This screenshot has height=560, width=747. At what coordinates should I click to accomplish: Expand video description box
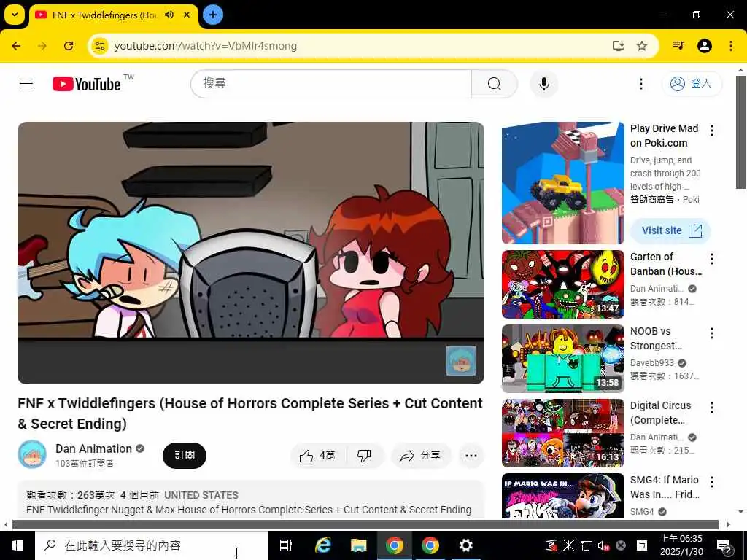coord(251,500)
